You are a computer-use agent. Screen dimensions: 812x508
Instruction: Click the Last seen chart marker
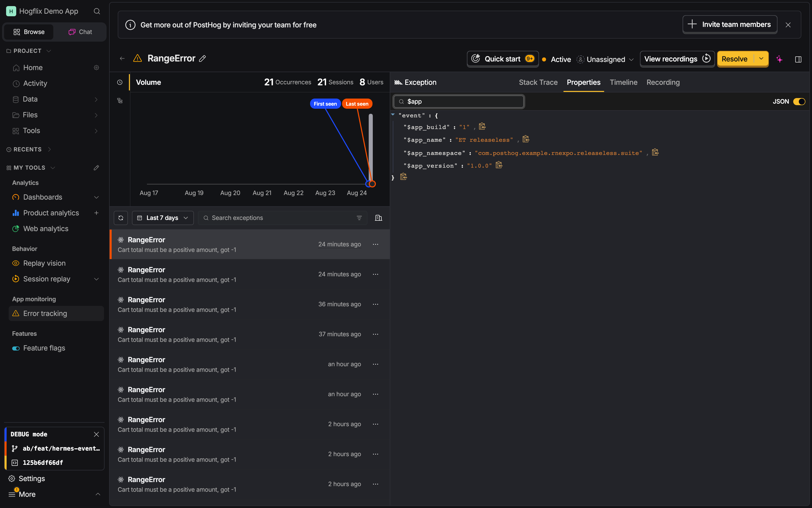pyautogui.click(x=357, y=104)
